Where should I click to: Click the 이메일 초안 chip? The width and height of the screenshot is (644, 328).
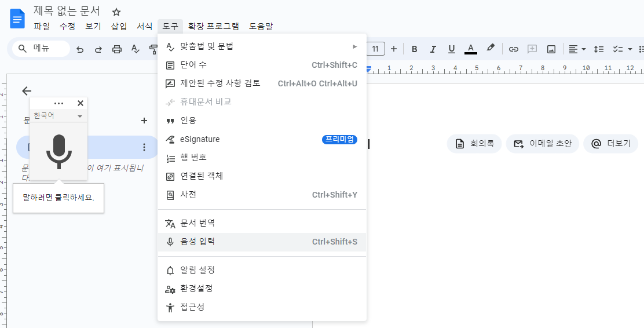[542, 144]
